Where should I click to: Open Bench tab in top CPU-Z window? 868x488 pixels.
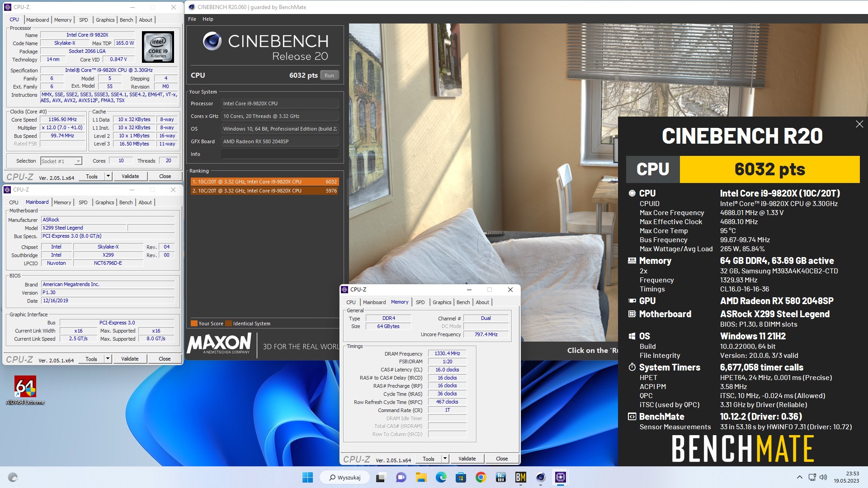pyautogui.click(x=127, y=20)
